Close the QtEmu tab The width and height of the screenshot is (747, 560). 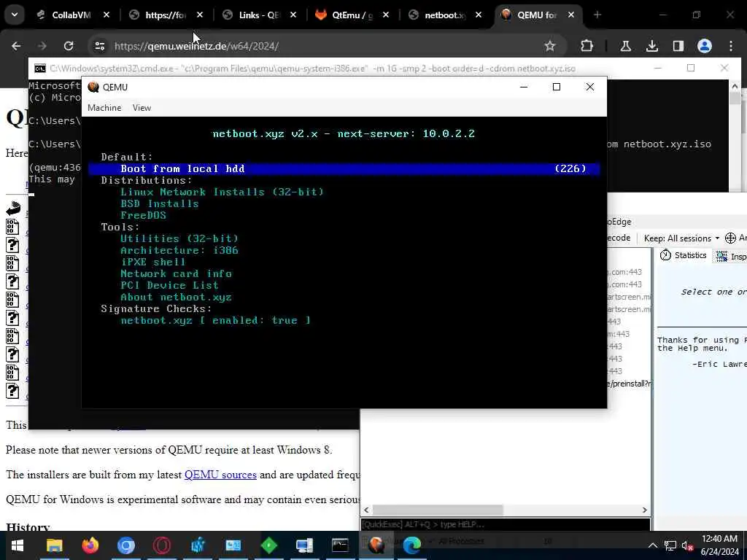[x=386, y=15]
